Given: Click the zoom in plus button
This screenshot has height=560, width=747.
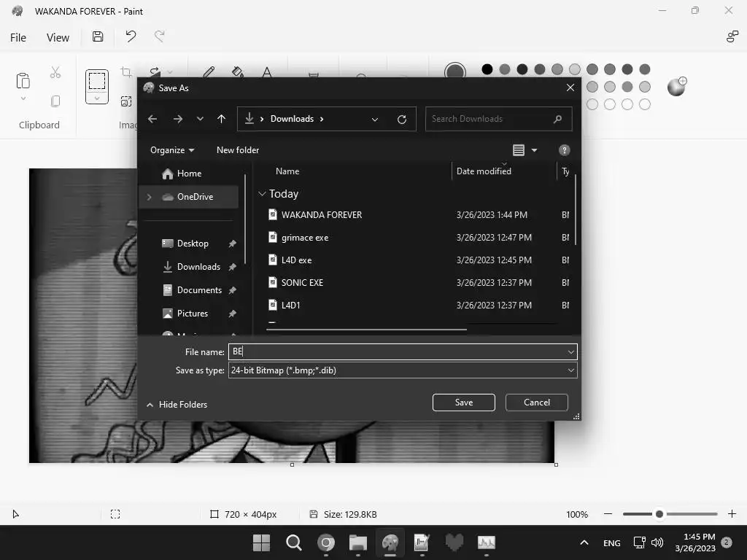Looking at the screenshot, I should 732,514.
